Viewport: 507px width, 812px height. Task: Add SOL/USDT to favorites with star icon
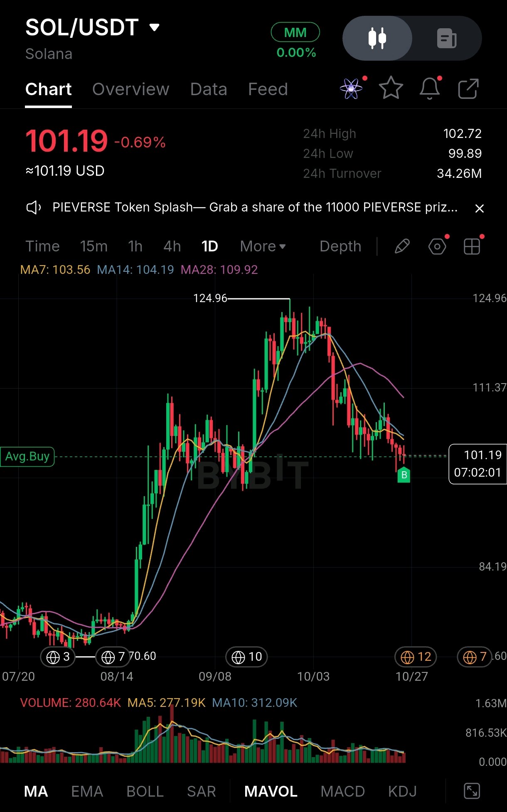coord(391,88)
